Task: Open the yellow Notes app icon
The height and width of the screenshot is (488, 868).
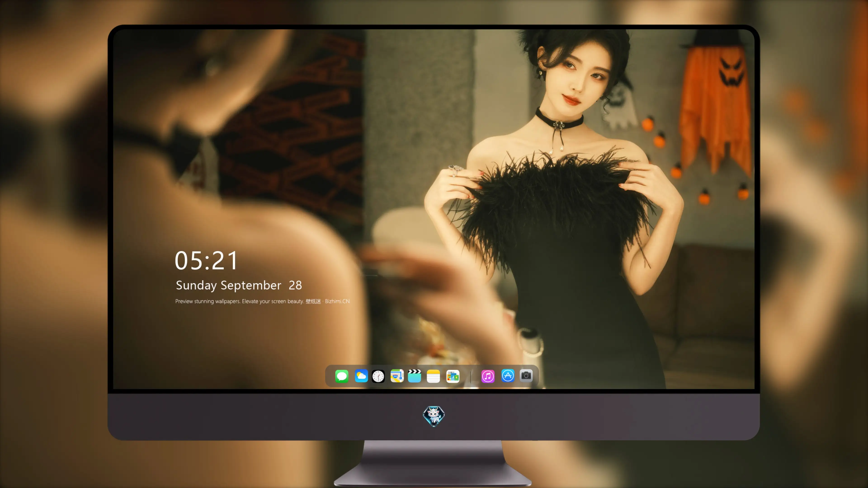Action: point(433,376)
